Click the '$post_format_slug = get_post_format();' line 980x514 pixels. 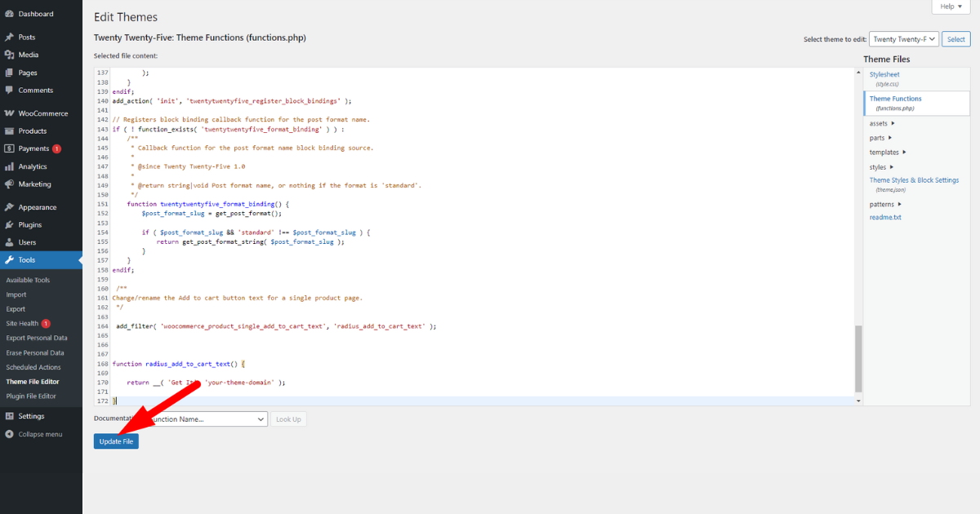(211, 214)
